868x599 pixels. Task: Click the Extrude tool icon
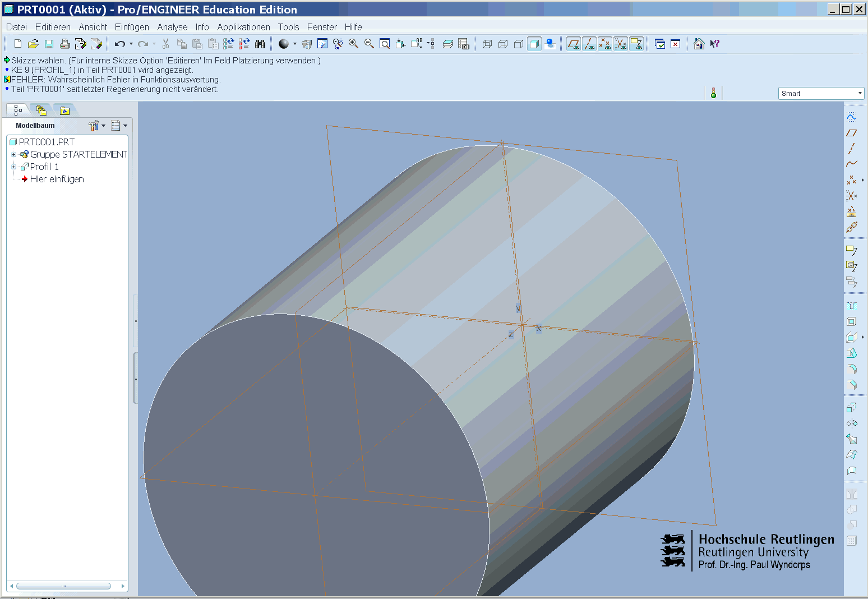851,408
